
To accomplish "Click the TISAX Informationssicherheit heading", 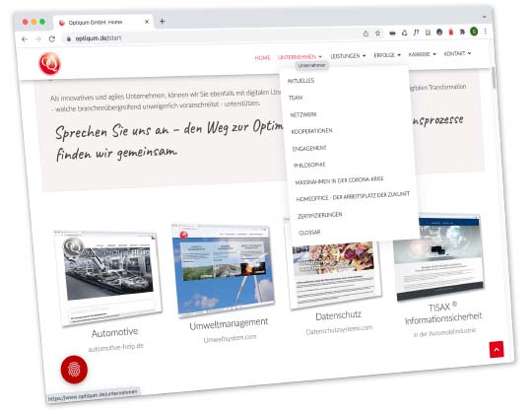I will [443, 312].
